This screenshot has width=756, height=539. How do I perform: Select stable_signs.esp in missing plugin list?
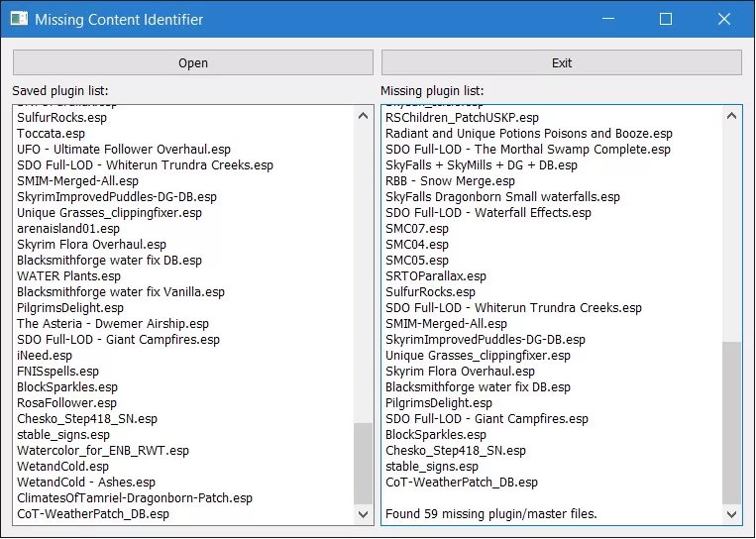432,467
